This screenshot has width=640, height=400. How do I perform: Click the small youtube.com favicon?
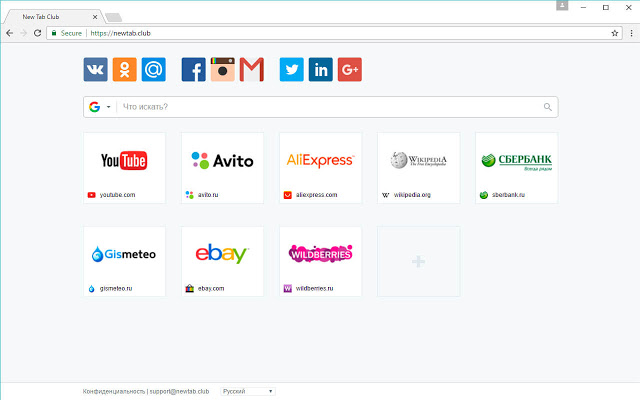(91, 195)
